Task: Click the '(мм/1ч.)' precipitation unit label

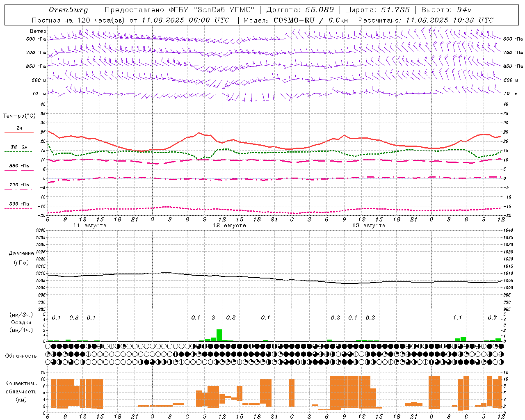Action: (21, 330)
